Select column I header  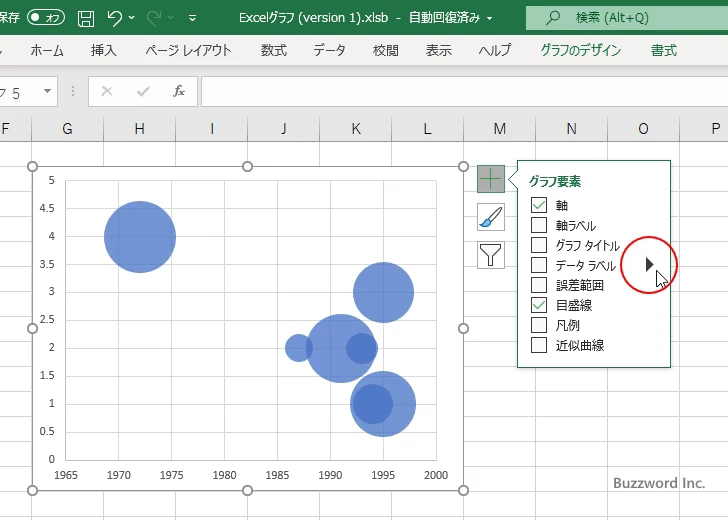212,129
